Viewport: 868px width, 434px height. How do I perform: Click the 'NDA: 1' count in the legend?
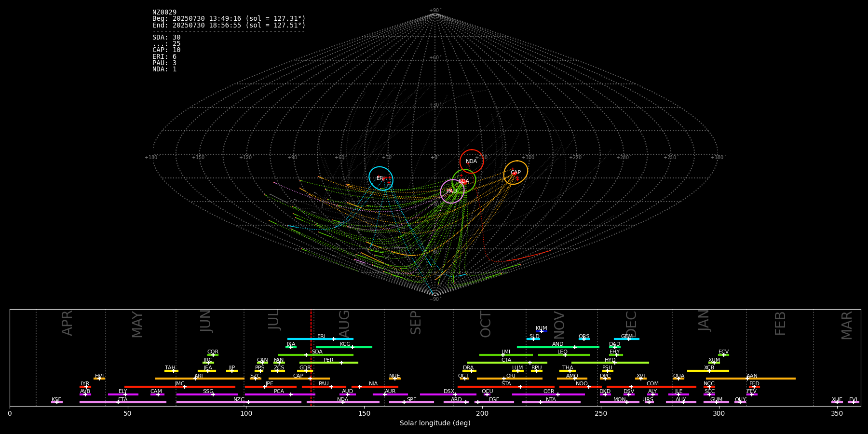[x=164, y=69]
